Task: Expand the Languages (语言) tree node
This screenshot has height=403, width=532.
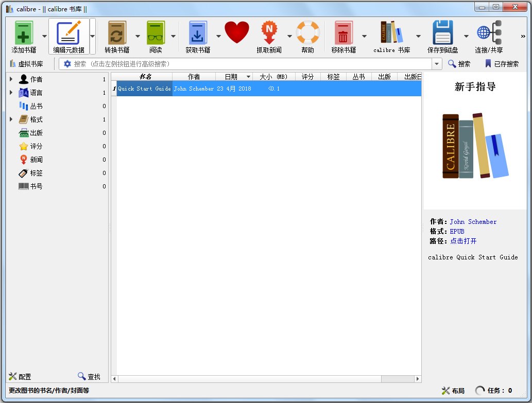Action: point(11,93)
